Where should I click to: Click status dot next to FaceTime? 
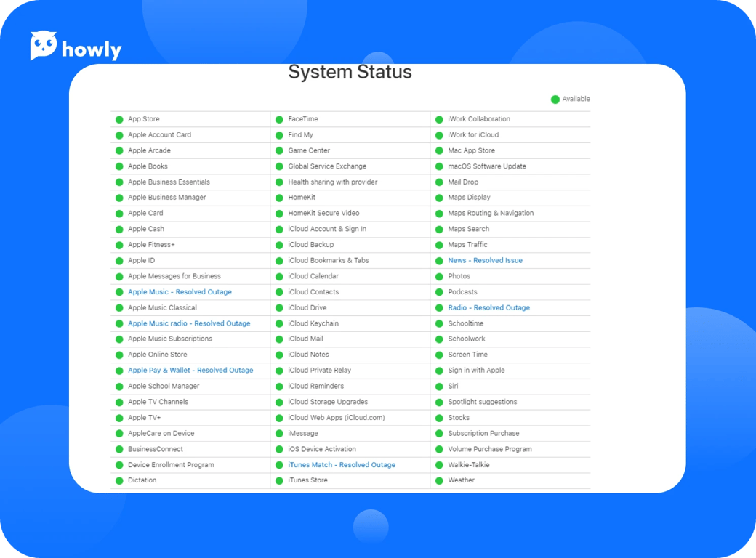tap(279, 119)
